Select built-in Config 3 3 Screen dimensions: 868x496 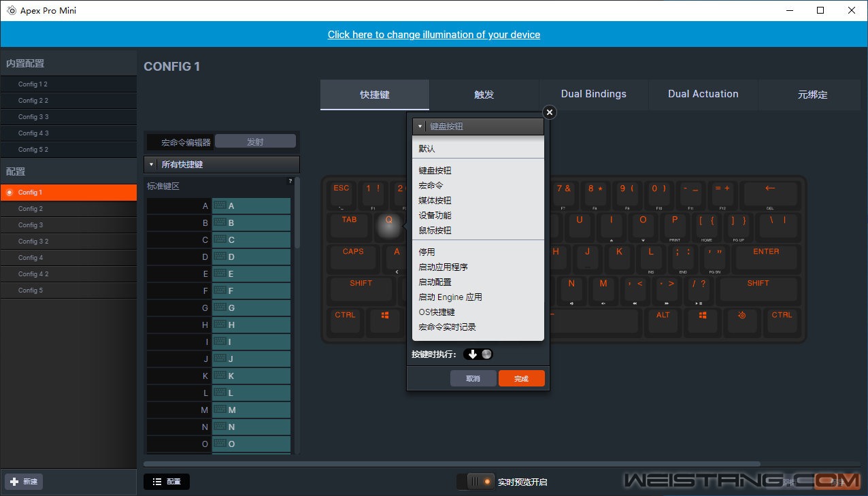click(68, 117)
